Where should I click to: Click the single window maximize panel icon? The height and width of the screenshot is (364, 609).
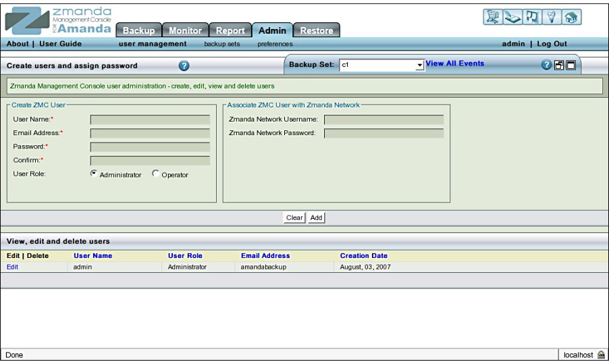[x=571, y=66]
